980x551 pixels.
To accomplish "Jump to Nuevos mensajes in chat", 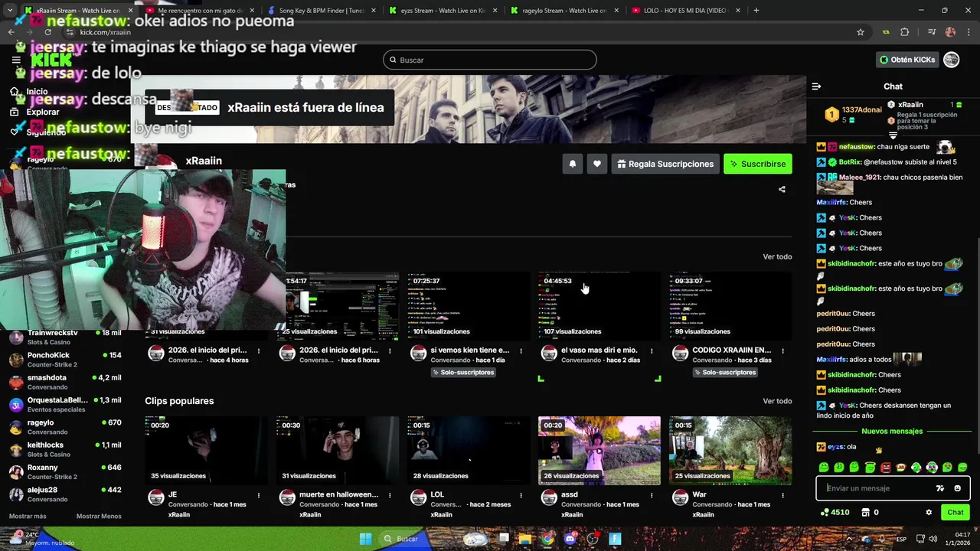I will pos(892,431).
